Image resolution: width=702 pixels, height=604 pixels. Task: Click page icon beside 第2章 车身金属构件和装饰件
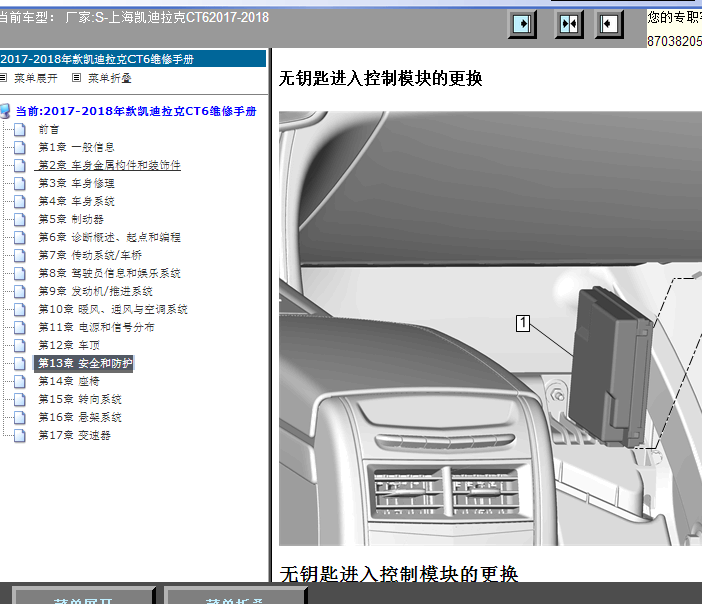point(19,165)
